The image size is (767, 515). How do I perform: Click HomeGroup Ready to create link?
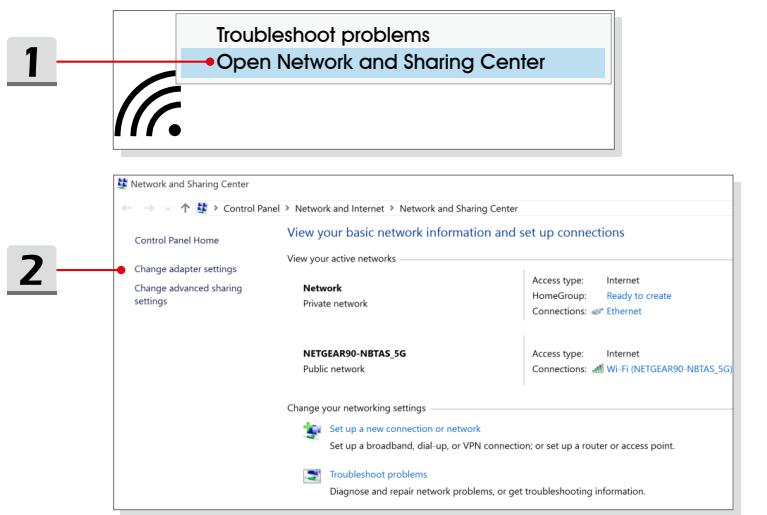coord(639,296)
